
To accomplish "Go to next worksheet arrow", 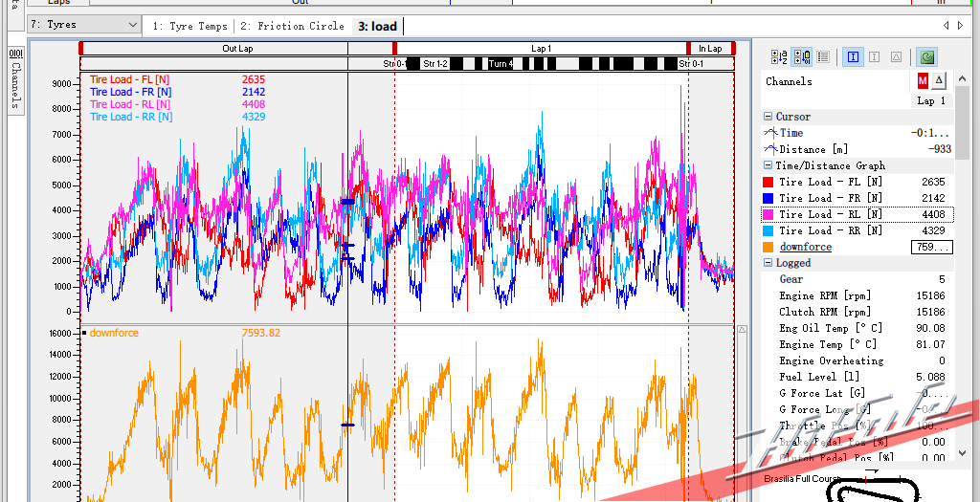I will pyautogui.click(x=962, y=26).
